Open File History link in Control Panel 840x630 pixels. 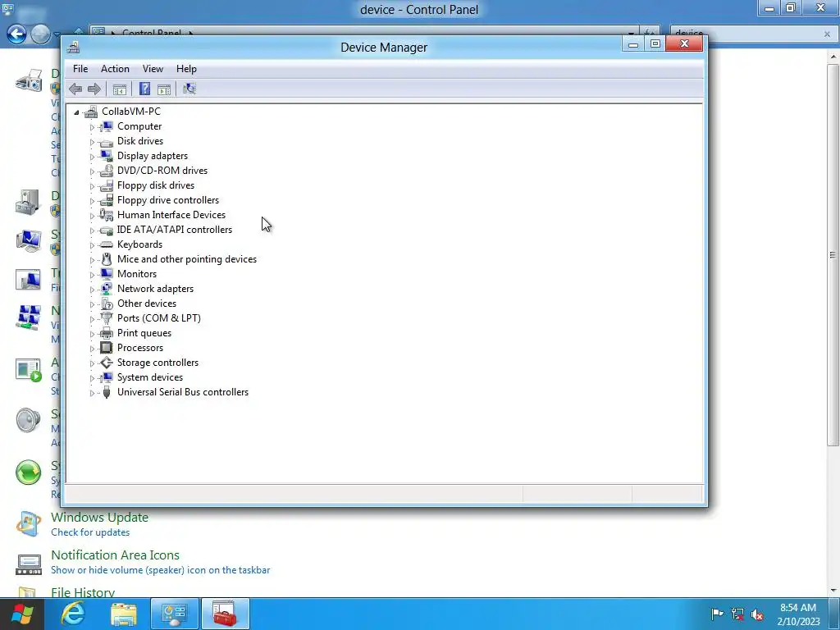(83, 592)
